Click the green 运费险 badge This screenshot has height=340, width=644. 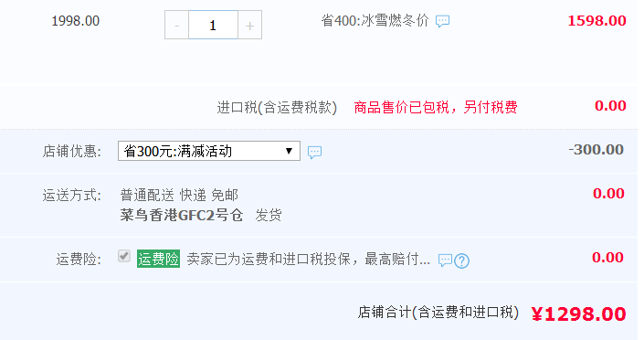(x=158, y=259)
